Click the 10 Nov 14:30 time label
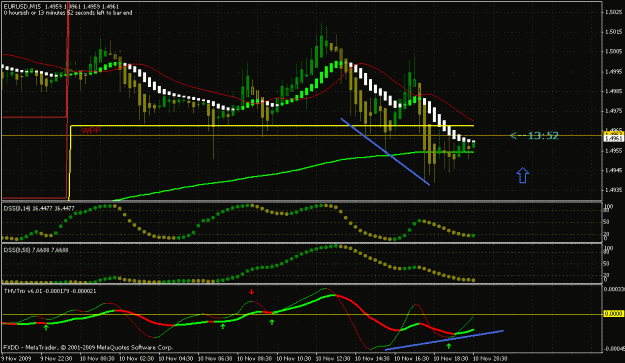625x363 pixels. pyautogui.click(x=373, y=359)
